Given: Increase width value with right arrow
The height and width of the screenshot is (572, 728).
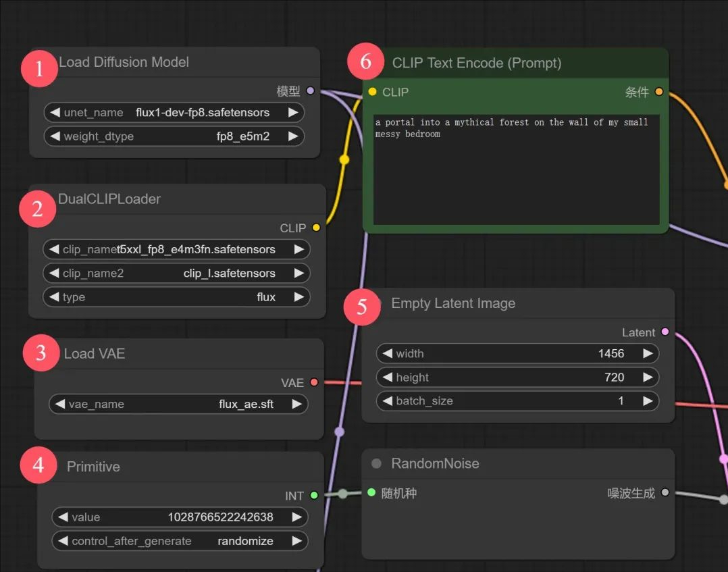Looking at the screenshot, I should (648, 353).
